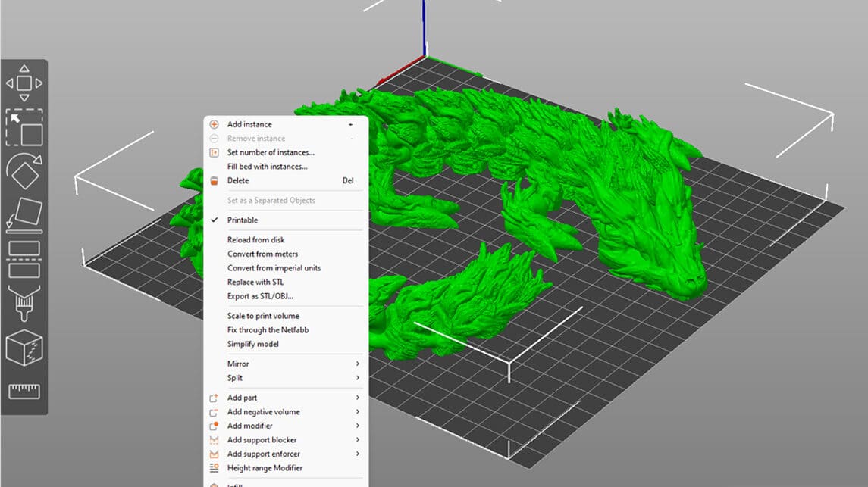The image size is (868, 487).
Task: Choose Fill bed with instances
Action: (x=286, y=167)
